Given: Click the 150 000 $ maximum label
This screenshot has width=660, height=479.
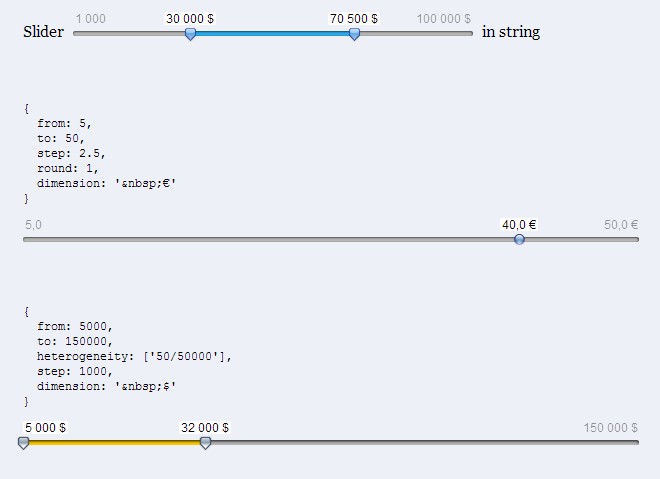Looking at the screenshot, I should tap(611, 427).
